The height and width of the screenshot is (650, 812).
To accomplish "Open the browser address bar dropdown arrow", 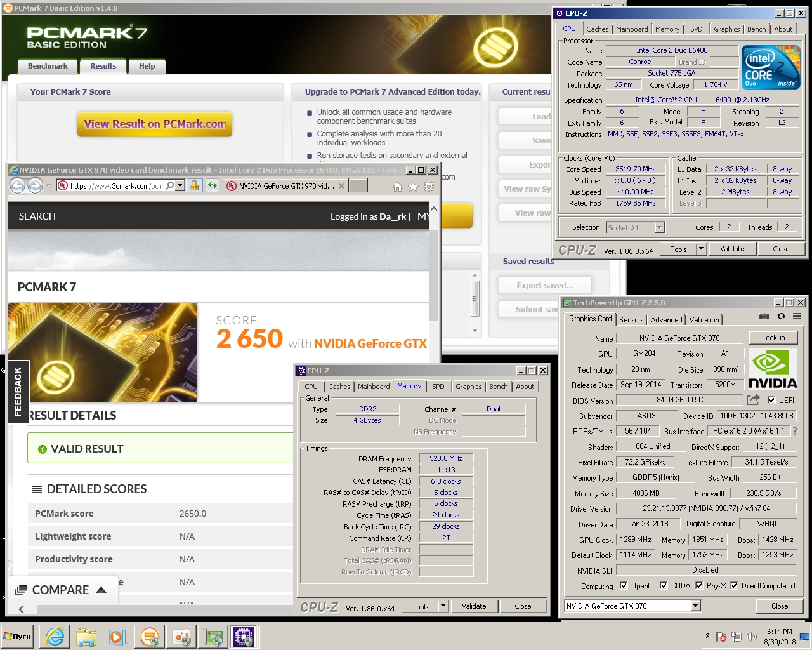I will [x=180, y=185].
